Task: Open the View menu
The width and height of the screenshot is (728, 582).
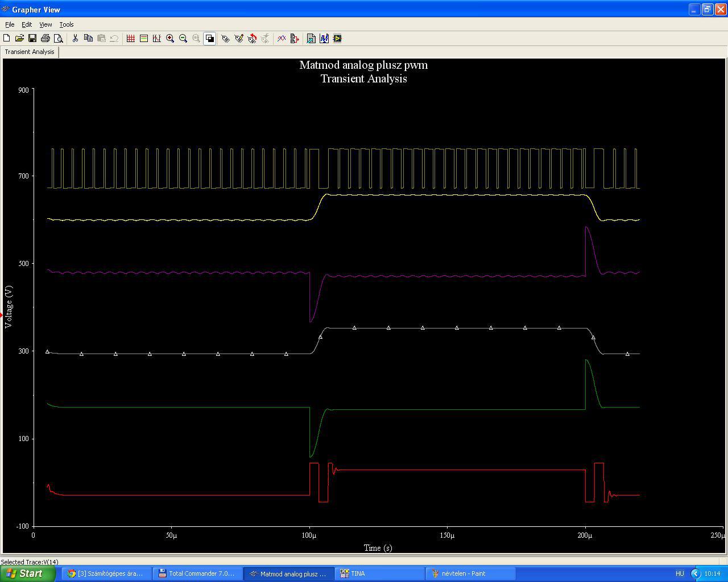Action: coord(45,24)
